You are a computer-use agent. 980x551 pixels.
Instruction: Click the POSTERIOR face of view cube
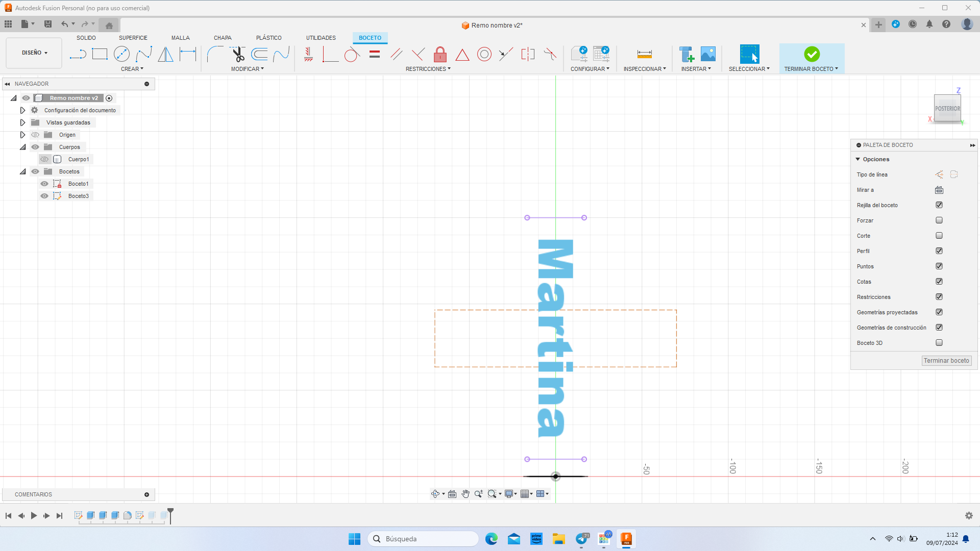(947, 108)
